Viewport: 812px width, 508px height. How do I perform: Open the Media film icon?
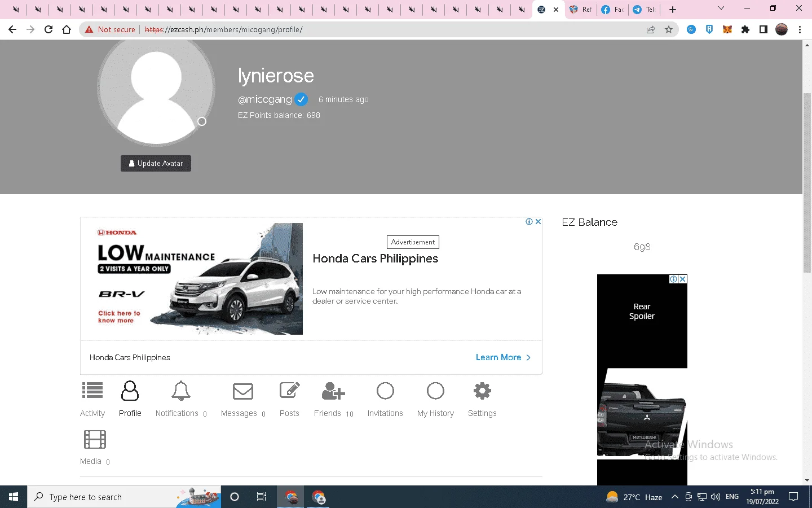pos(95,439)
